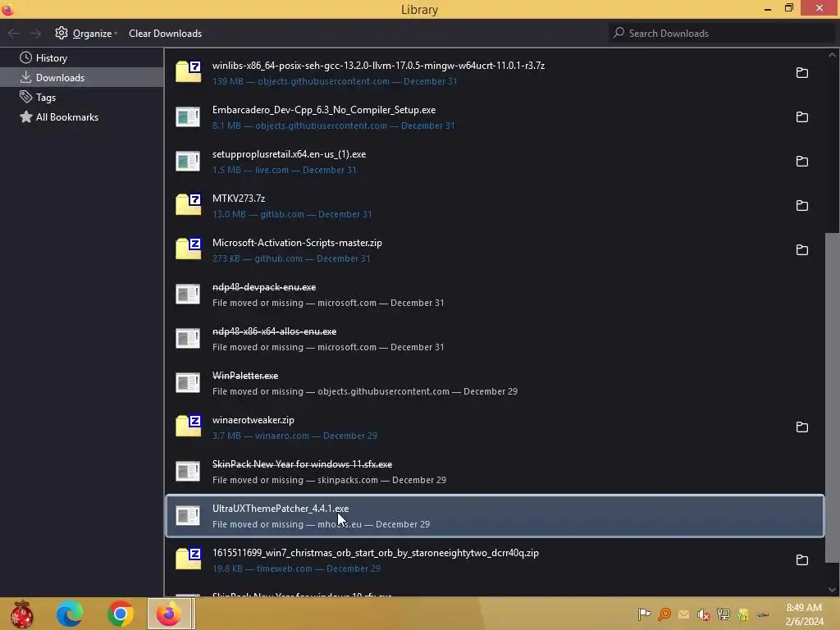Image resolution: width=840 pixels, height=630 pixels.
Task: Click the envelope mail tray icon
Action: pos(683,614)
